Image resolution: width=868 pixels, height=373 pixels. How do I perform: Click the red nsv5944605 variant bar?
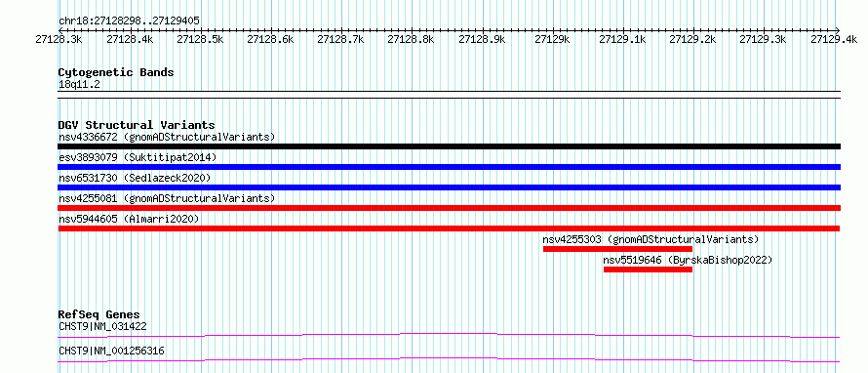[449, 228]
